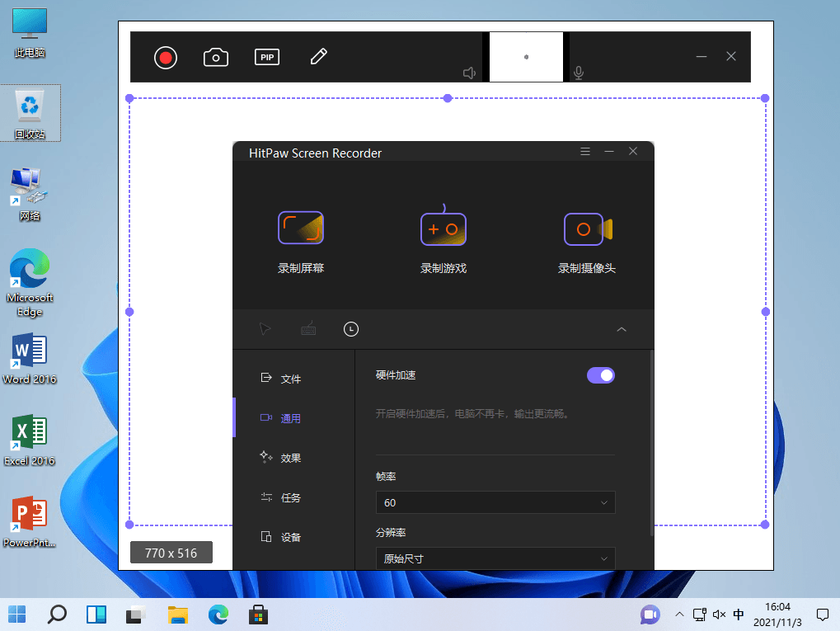
Task: Click the HitPaw recorder tray icon
Action: (x=650, y=615)
